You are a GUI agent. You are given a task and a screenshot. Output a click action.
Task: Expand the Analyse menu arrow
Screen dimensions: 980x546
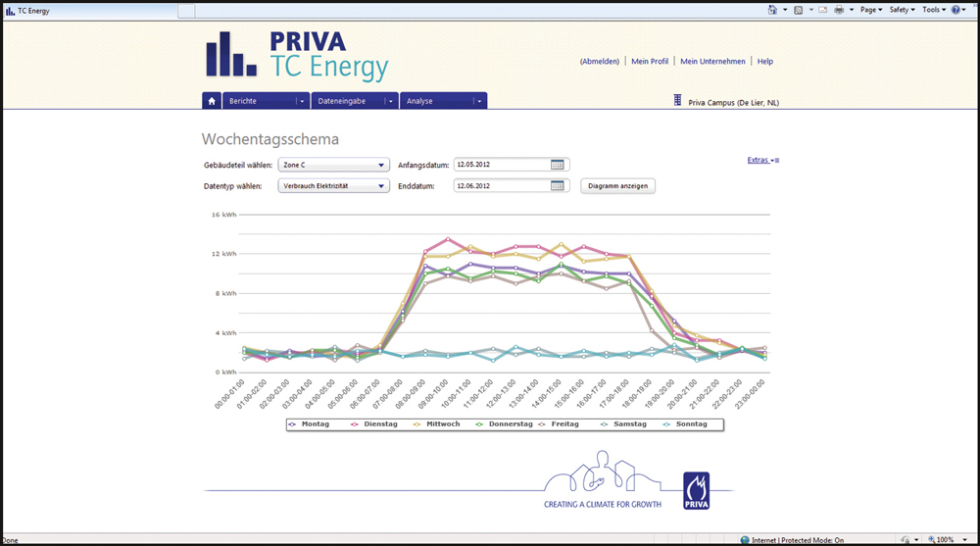click(479, 101)
